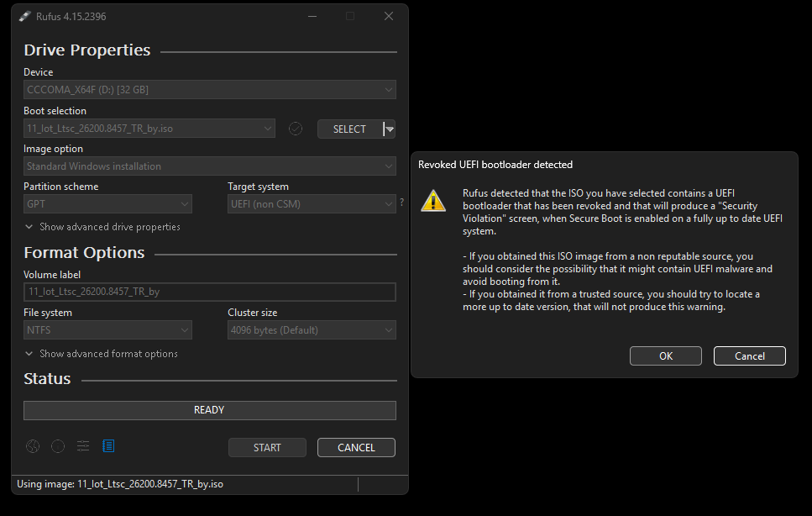Click the 'Using image' status bar text
The height and width of the screenshot is (516, 812).
120,484
